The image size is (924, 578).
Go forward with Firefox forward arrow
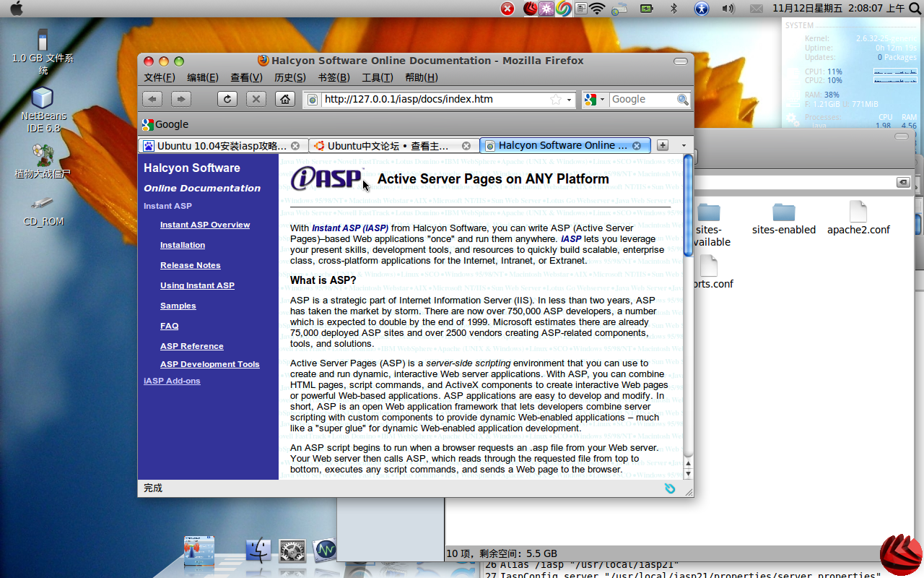click(180, 99)
